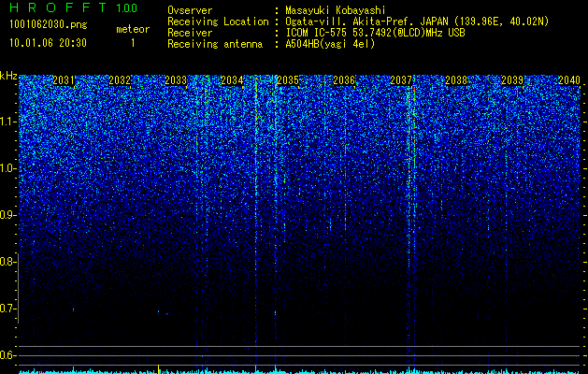Click the 'Ovserver' field label
Image resolution: width=588 pixels, height=374 pixels.
tap(190, 10)
